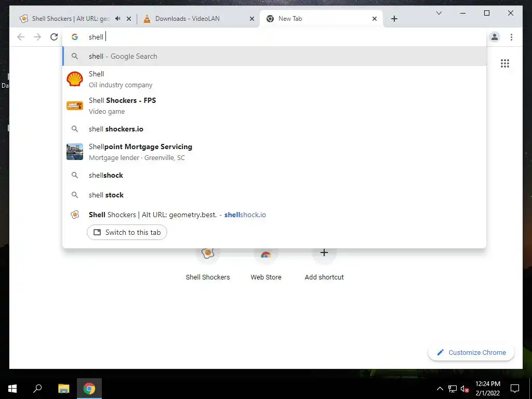Open a new tab with plus button
Viewport: 532px width, 399px height.
coord(394,19)
